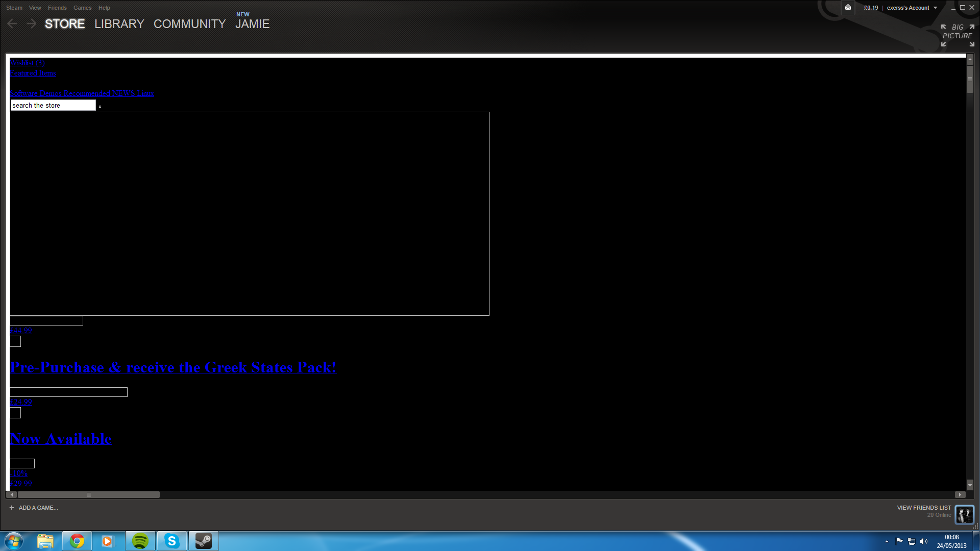The image size is (980, 551).
Task: Open the Friends menu
Action: (57, 8)
